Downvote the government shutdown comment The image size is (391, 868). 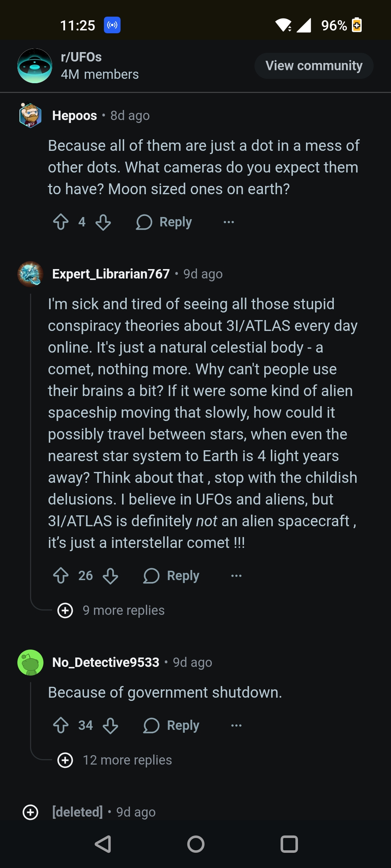[110, 726]
